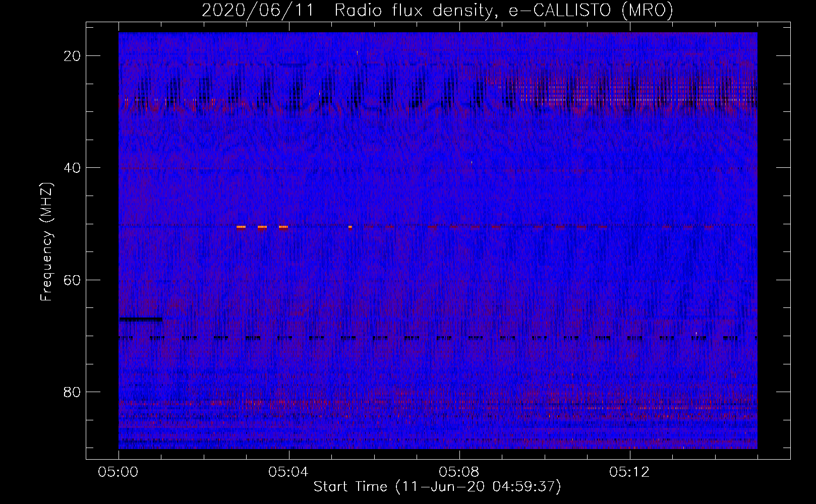Click the 05:08 time tick label
This screenshot has height=504, width=816.
(459, 472)
